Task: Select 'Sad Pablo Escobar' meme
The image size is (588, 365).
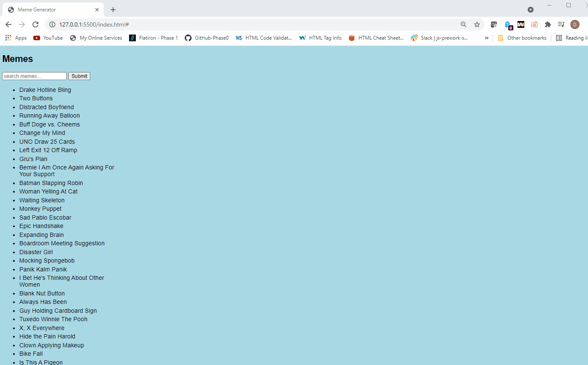Action: pos(45,217)
